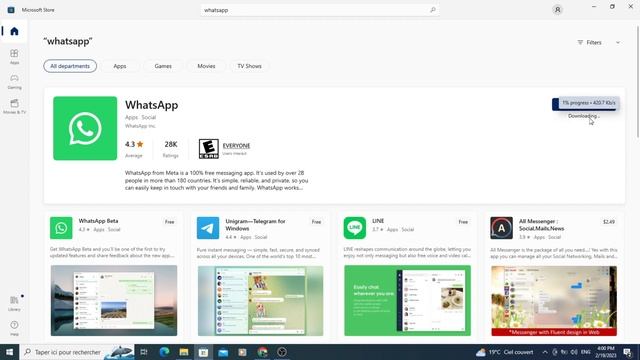640x360 pixels.
Task: Click the search magnifier icon
Action: click(433, 10)
